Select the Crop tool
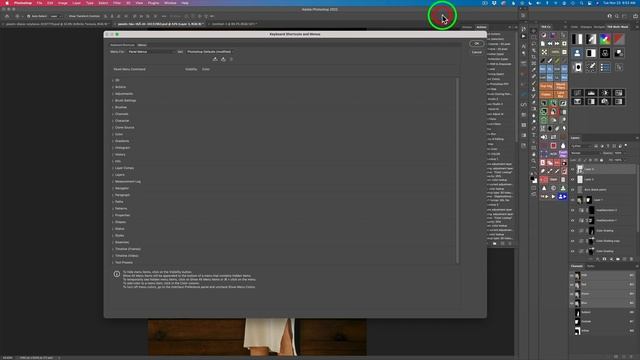The width and height of the screenshot is (640, 360). [x=533, y=57]
